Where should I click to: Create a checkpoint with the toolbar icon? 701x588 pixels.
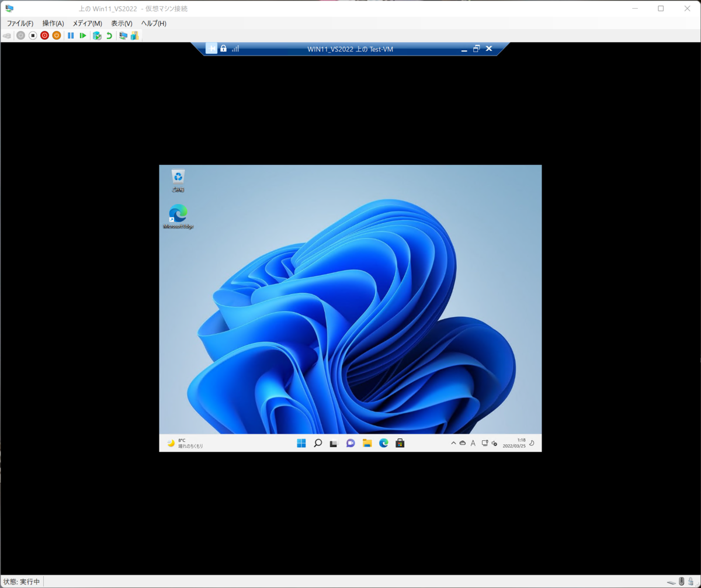point(97,36)
